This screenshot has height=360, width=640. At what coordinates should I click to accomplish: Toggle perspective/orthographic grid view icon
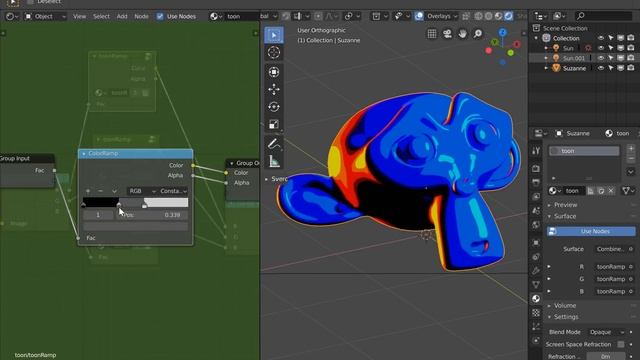click(x=432, y=34)
